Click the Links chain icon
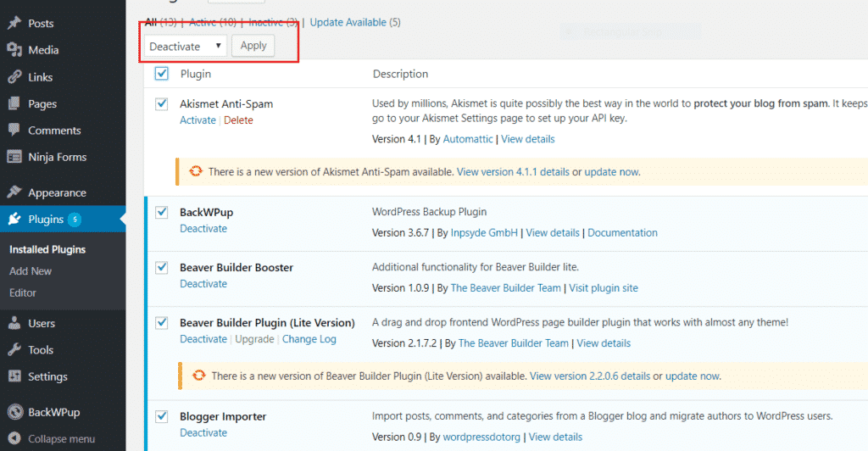 [14, 77]
